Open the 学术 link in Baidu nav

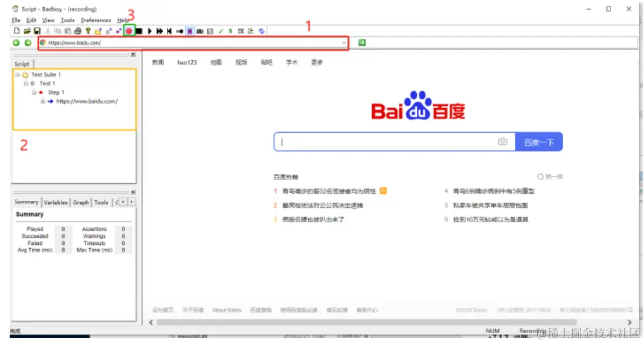point(292,62)
